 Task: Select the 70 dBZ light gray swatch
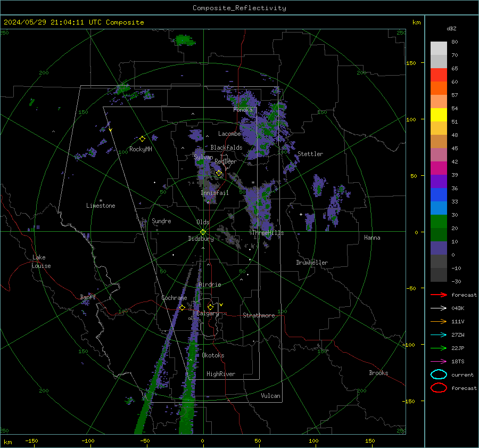coord(439,48)
